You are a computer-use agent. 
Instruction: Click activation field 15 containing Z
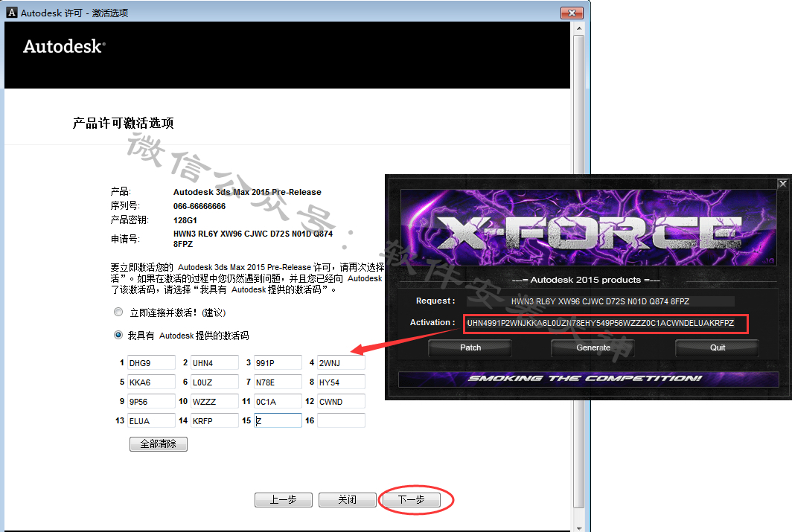click(x=278, y=420)
